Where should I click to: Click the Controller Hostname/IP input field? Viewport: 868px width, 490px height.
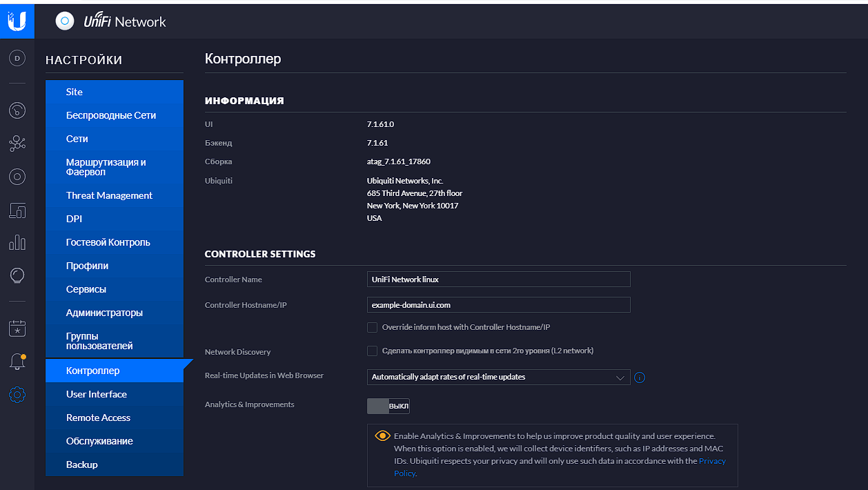pyautogui.click(x=499, y=304)
